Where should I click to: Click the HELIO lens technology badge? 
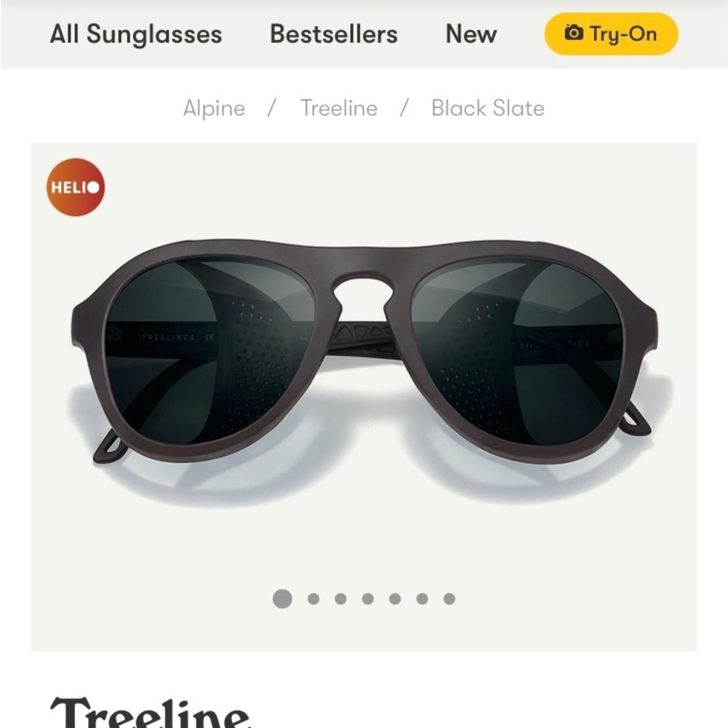pos(75,188)
